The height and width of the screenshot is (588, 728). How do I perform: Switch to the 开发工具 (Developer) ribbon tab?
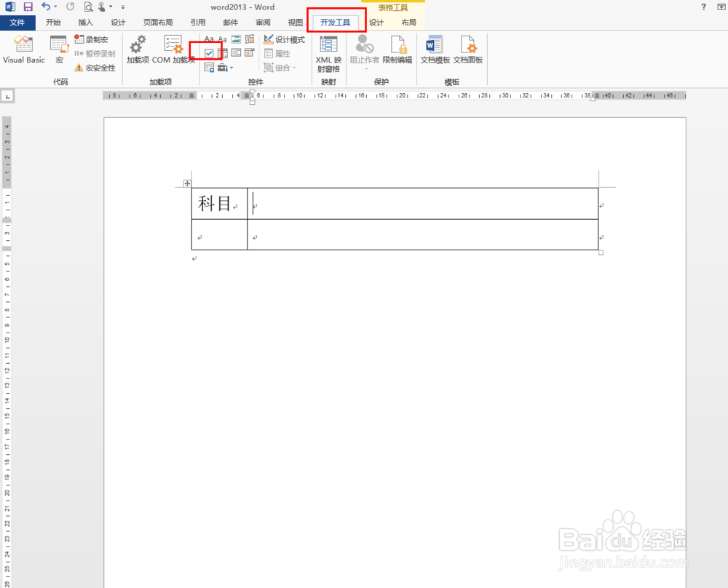coord(336,22)
